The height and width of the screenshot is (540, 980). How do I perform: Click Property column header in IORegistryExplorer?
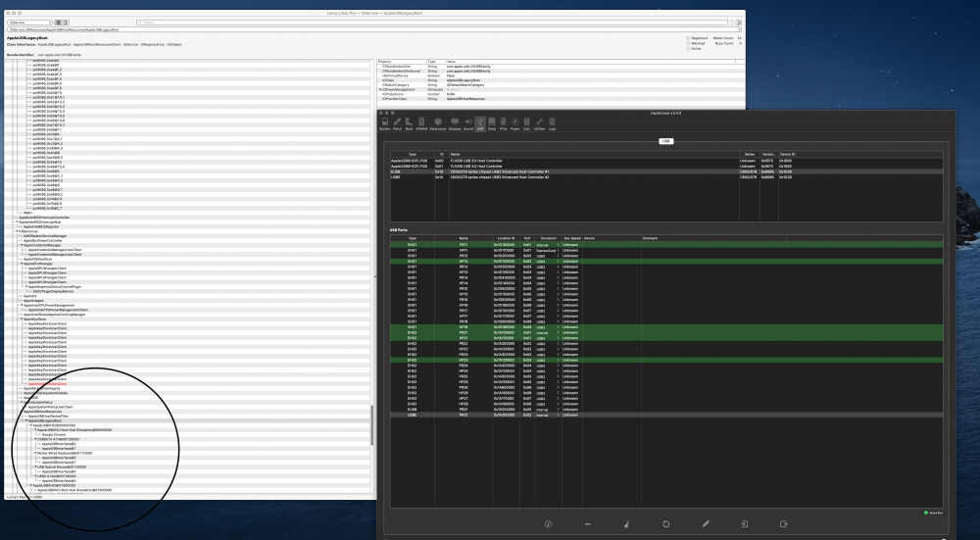pos(401,61)
